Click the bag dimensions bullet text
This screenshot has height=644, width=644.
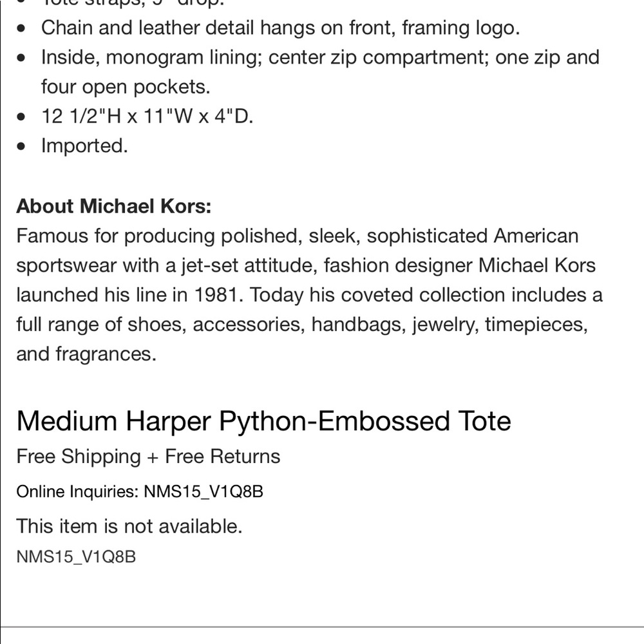[x=147, y=116]
